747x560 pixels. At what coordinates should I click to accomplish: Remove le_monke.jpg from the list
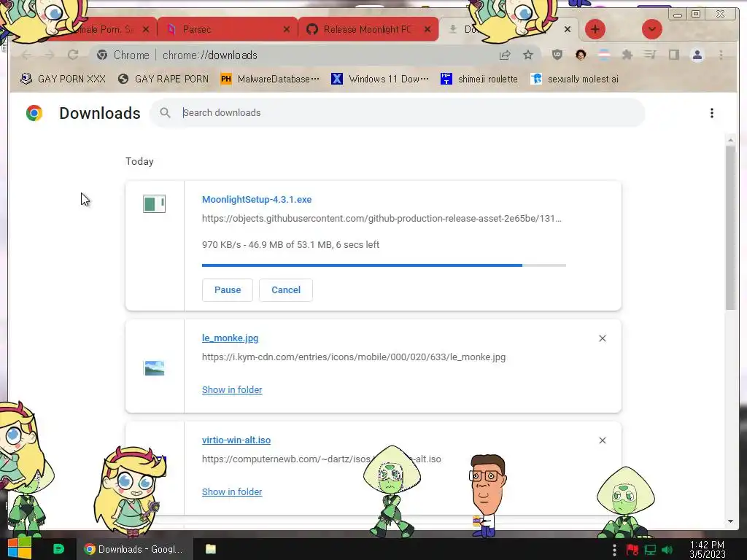click(602, 338)
